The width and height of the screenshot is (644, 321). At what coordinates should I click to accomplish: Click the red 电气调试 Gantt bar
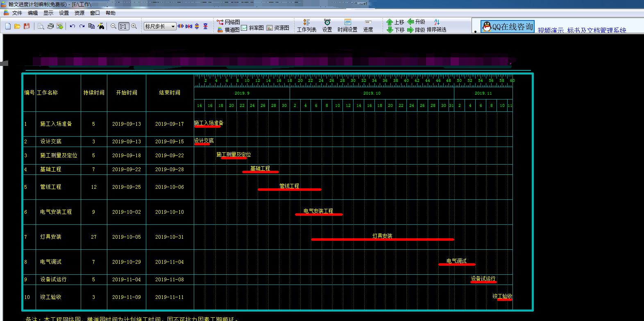457,264
